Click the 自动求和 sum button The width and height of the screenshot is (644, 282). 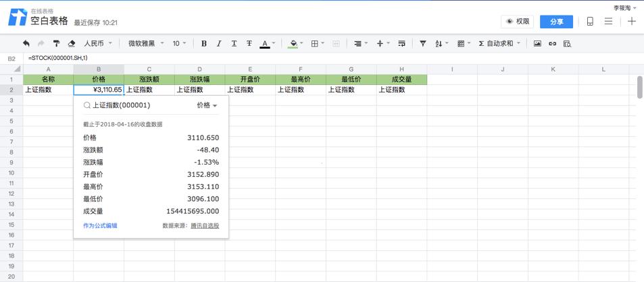(496, 43)
